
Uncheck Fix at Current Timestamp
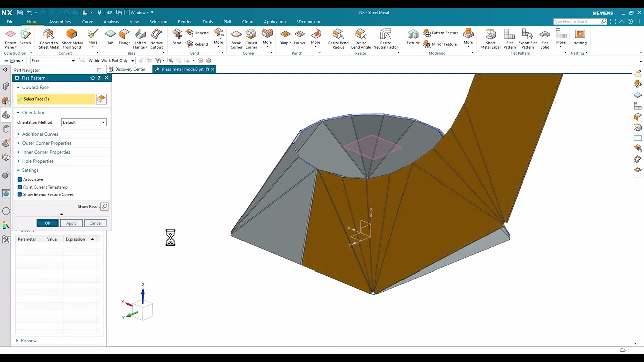pyautogui.click(x=20, y=187)
